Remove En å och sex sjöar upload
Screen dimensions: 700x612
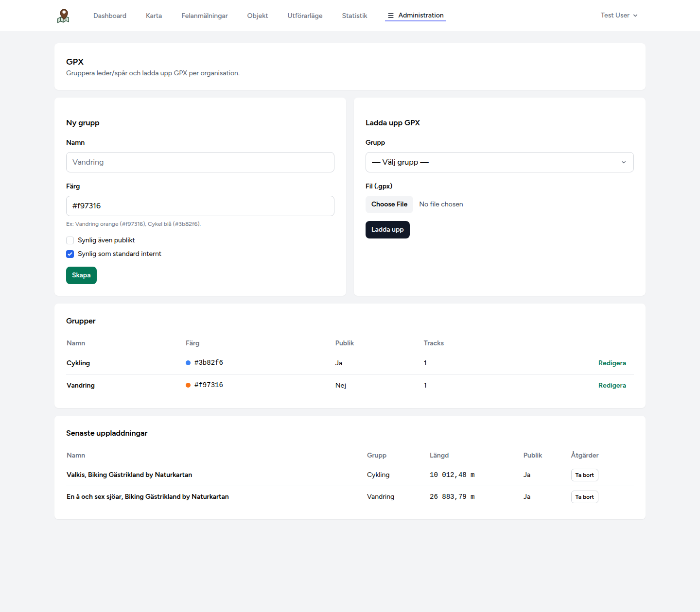[x=584, y=497]
